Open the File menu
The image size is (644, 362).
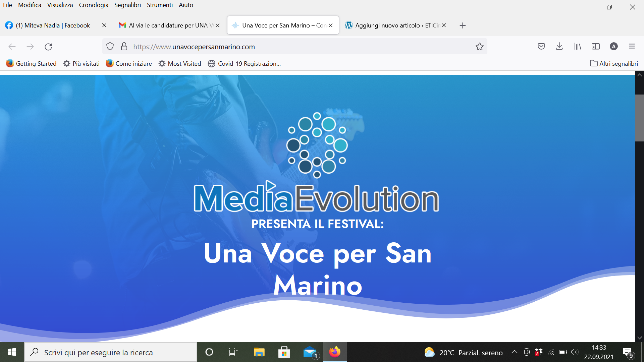click(7, 5)
